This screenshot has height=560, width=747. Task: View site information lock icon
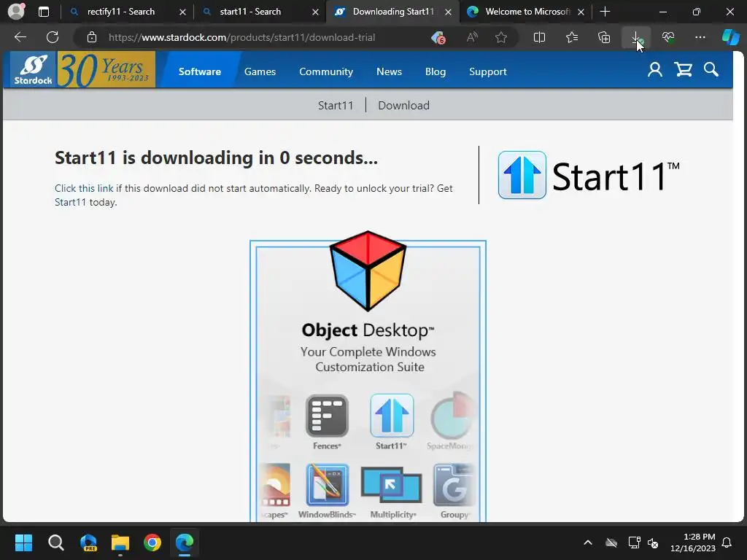pos(92,37)
